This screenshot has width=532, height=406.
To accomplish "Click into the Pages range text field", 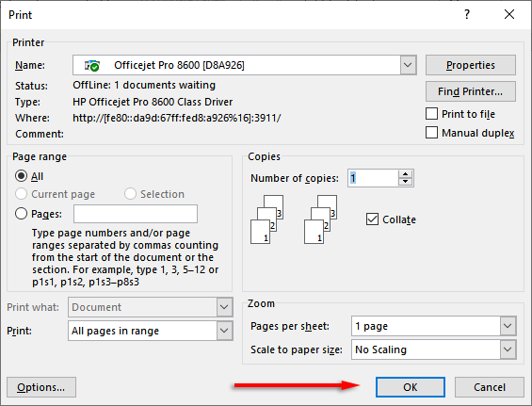I will tap(136, 214).
